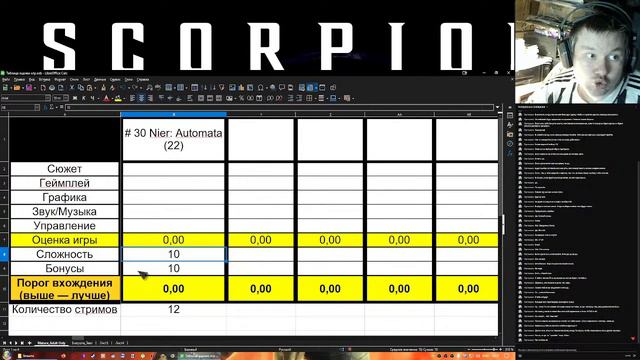Click the Insert image icon
The width and height of the screenshot is (640, 360).
tap(232, 87)
